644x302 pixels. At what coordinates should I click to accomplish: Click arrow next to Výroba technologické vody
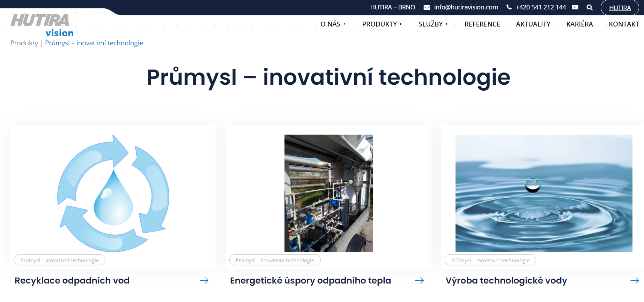click(x=635, y=280)
